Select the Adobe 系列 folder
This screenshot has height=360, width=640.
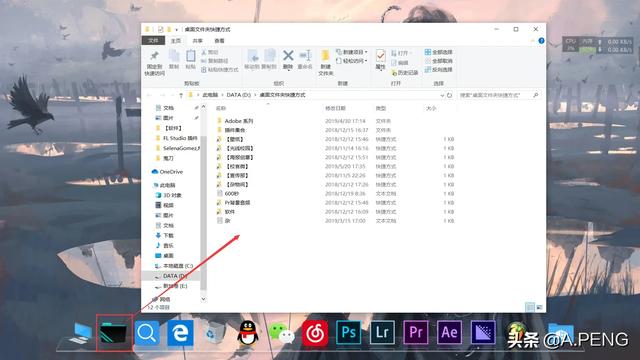pos(235,121)
